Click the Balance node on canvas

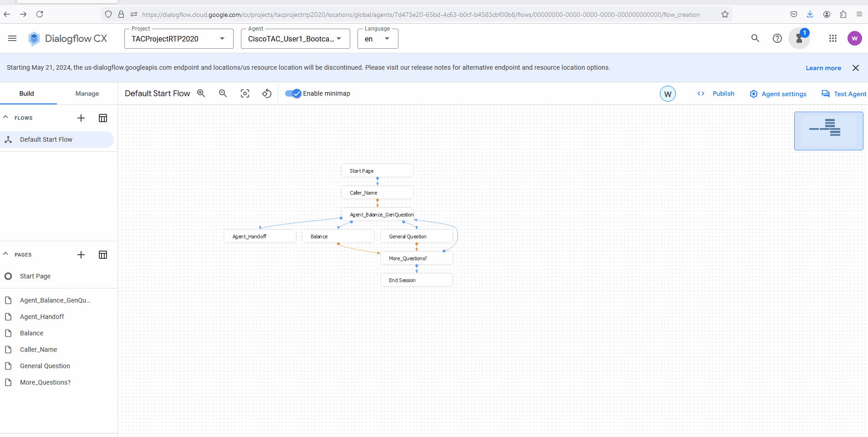pyautogui.click(x=338, y=236)
